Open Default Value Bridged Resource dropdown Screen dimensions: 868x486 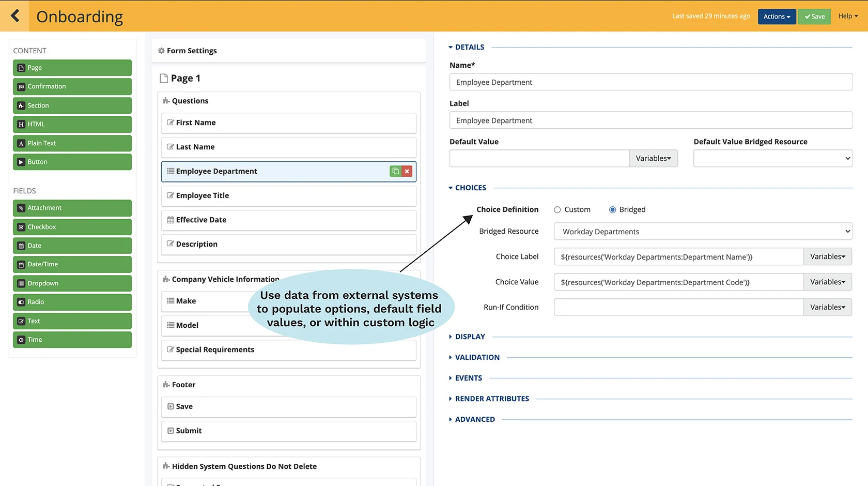coord(772,158)
